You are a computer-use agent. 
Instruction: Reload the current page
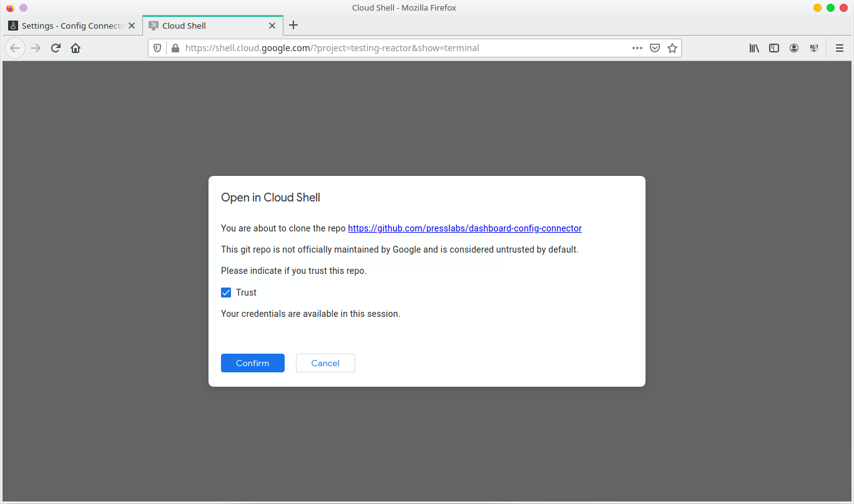click(56, 48)
